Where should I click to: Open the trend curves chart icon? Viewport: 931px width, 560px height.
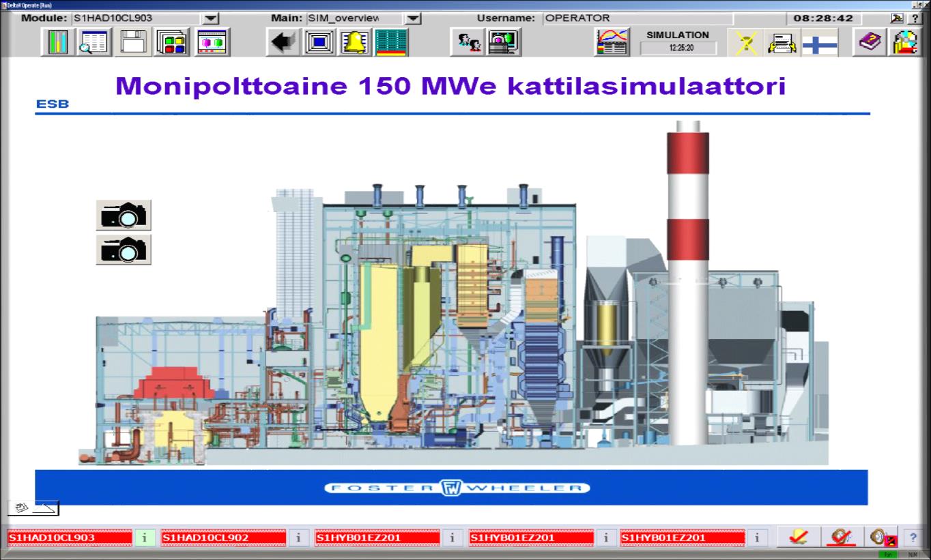(612, 42)
